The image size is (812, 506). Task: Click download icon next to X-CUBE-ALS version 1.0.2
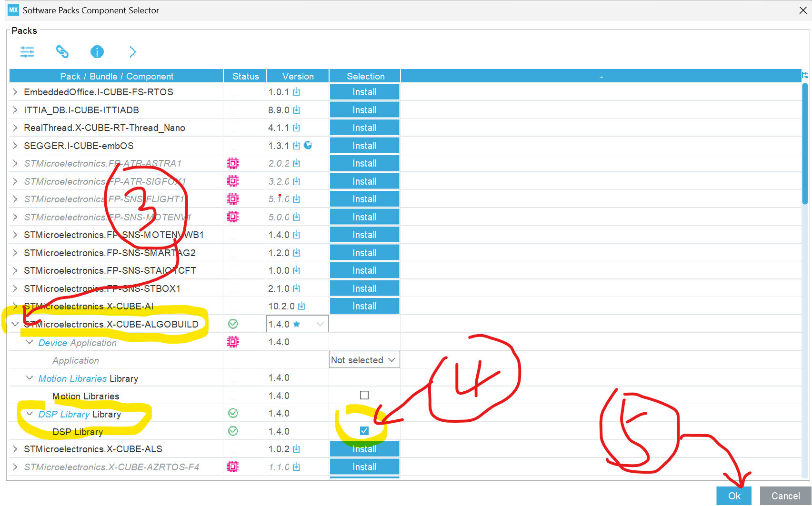pyautogui.click(x=297, y=449)
